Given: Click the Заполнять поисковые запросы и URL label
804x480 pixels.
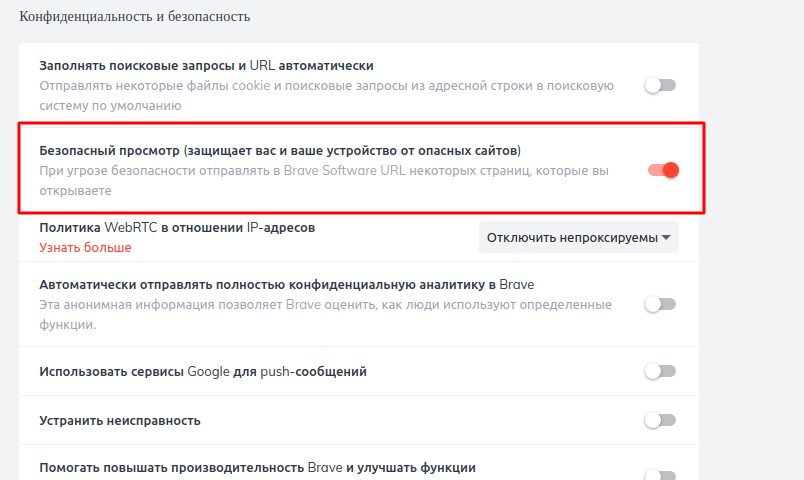Looking at the screenshot, I should (x=206, y=66).
